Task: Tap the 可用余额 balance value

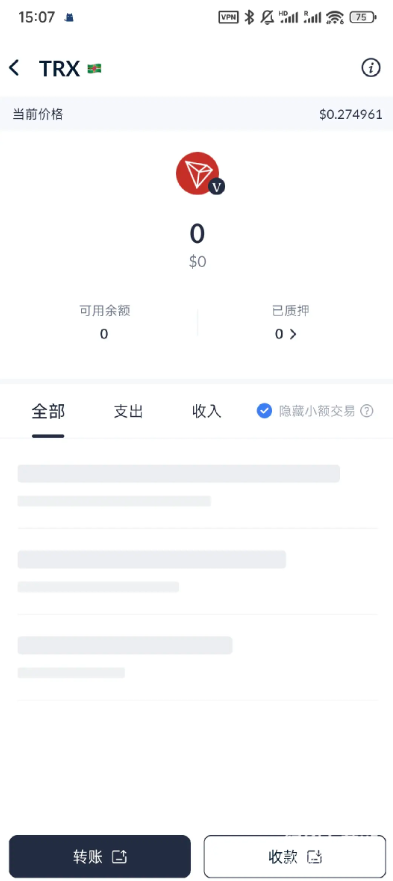Action: point(104,334)
